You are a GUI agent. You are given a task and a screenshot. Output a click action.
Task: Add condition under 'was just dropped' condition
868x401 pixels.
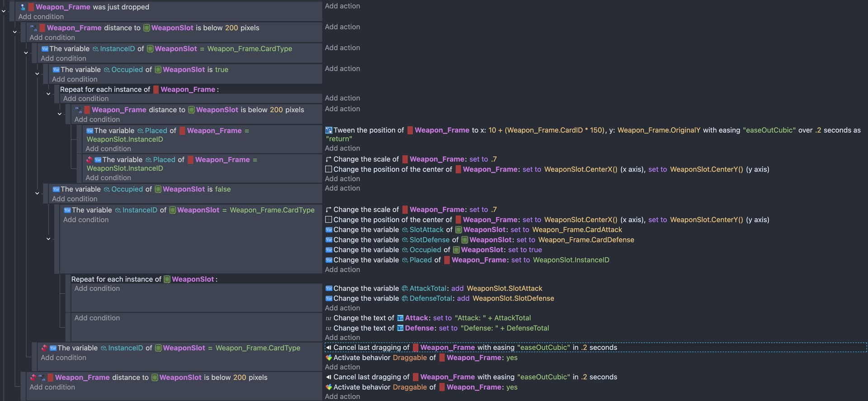(x=41, y=17)
